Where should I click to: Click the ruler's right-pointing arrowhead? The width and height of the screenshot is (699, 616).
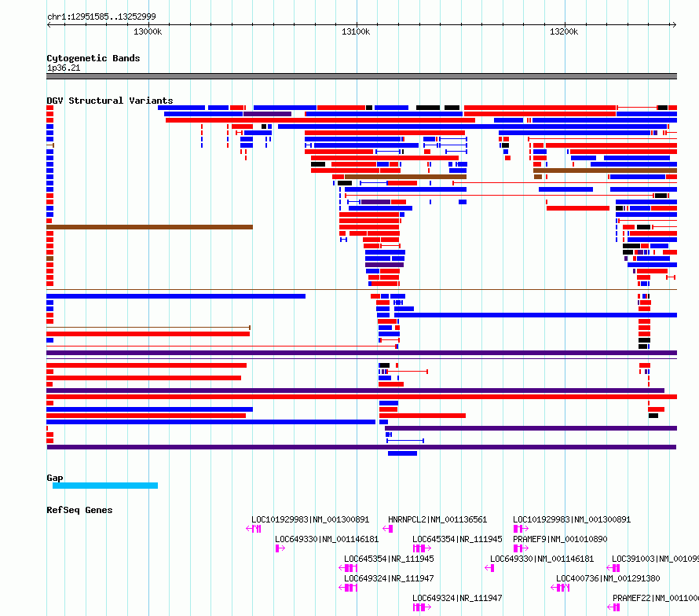(x=675, y=24)
